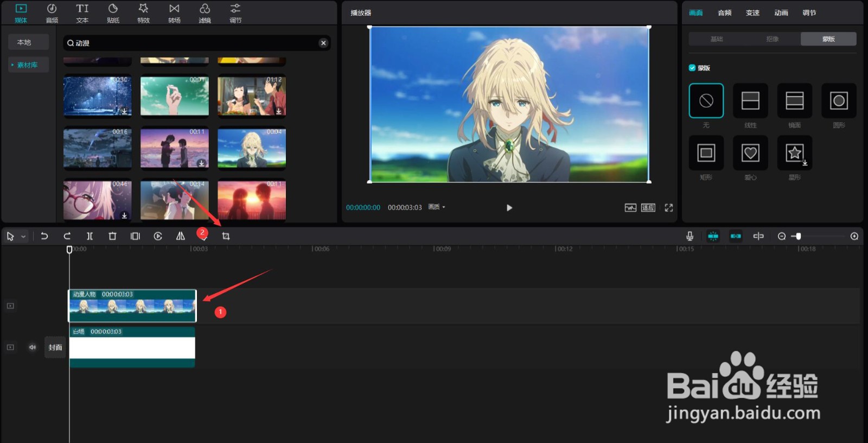Play the preview video
Image resolution: width=868 pixels, height=443 pixels.
point(509,207)
